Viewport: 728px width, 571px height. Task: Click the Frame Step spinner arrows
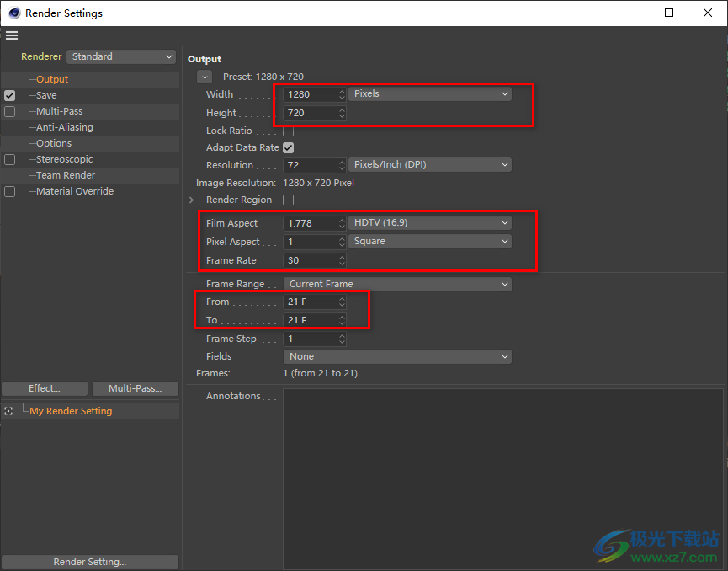click(343, 339)
